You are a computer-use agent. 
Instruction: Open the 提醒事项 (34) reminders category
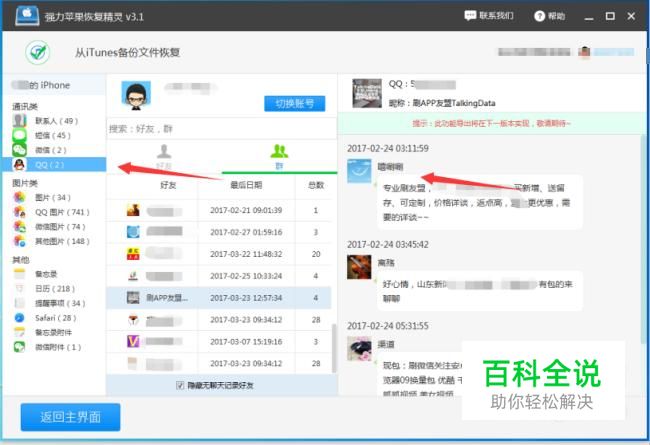[x=50, y=303]
